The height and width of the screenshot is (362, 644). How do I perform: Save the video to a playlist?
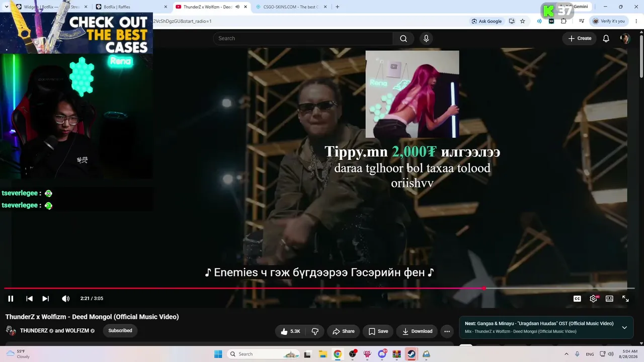pos(378,331)
